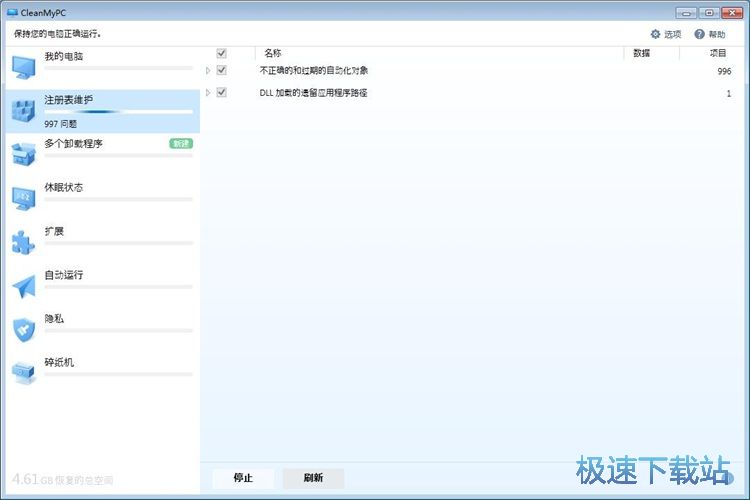Image resolution: width=750 pixels, height=500 pixels.
Task: Switch to 碎纸机 section
Action: pyautogui.click(x=103, y=373)
